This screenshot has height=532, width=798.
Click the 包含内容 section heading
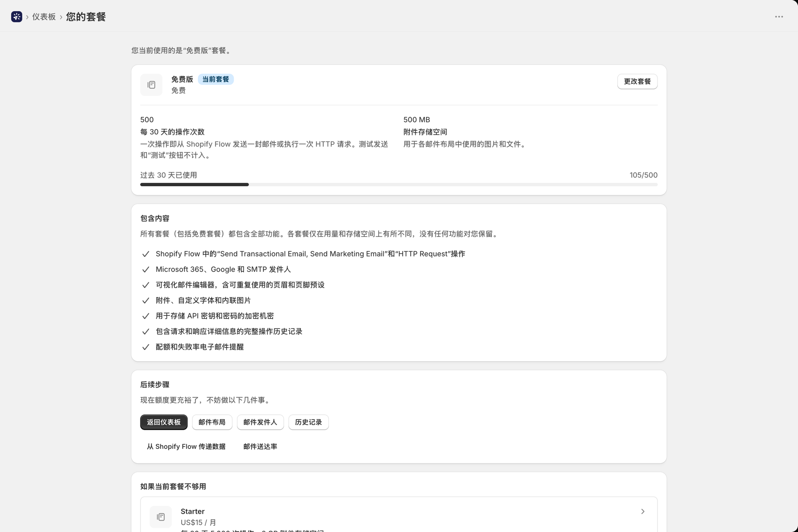[x=155, y=218]
